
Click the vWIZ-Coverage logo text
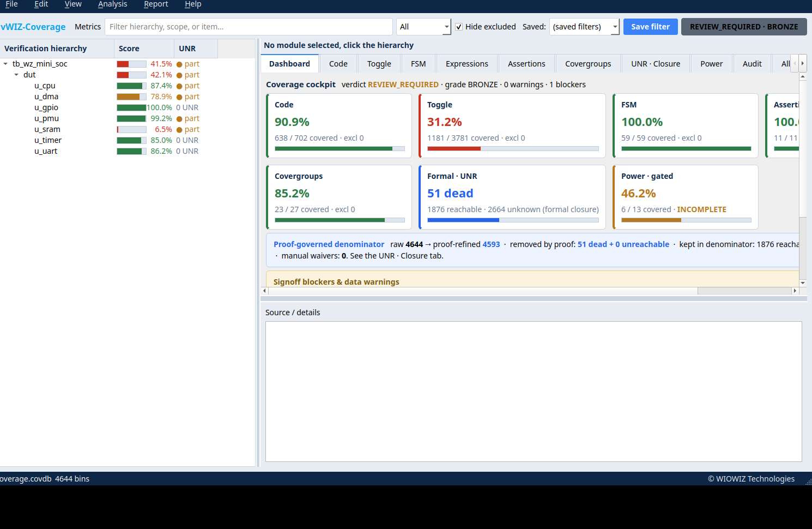point(33,27)
